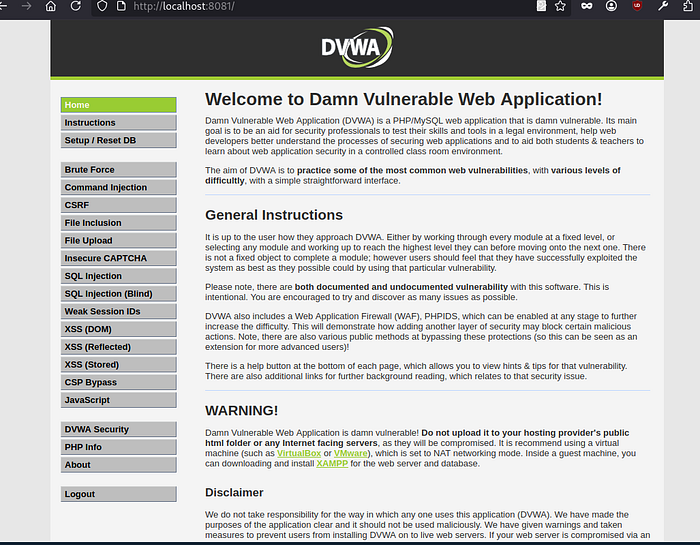Open the Command Injection module
The width and height of the screenshot is (700, 545).
tap(119, 187)
